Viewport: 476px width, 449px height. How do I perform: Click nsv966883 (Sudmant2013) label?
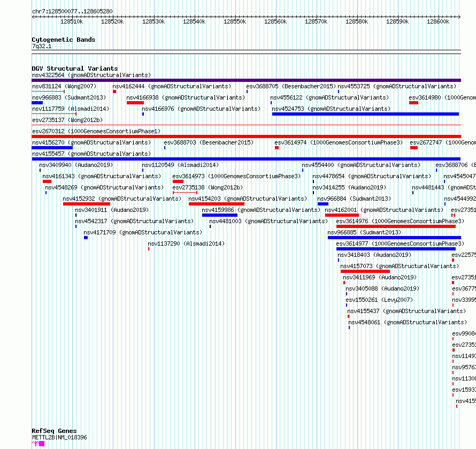coord(69,97)
